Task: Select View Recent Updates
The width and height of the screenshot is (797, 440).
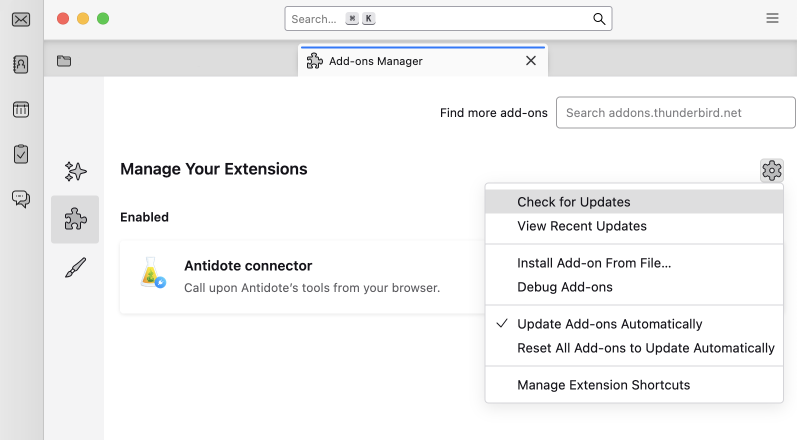Action: point(581,226)
